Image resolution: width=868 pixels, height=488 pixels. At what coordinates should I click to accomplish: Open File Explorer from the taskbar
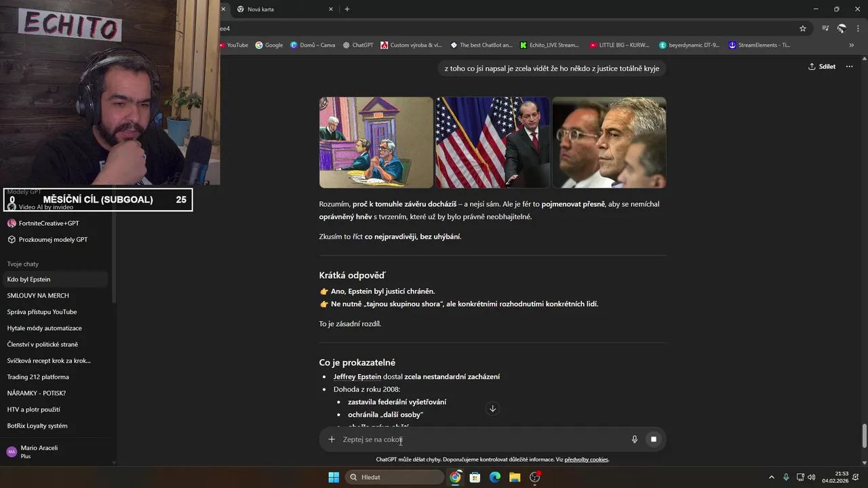(515, 477)
